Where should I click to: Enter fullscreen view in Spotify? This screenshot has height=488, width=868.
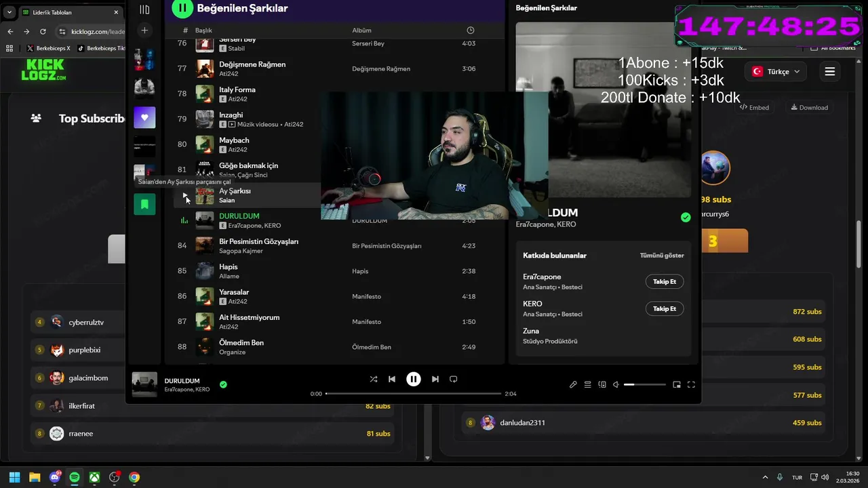click(691, 384)
